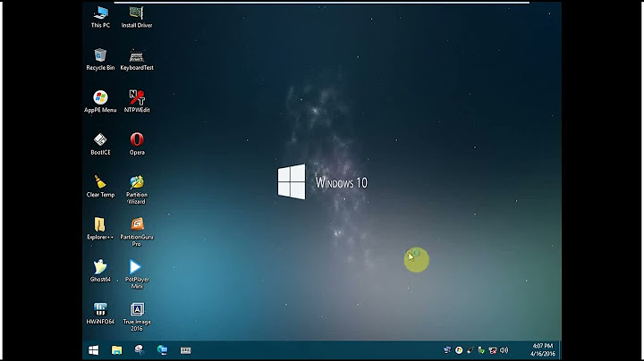The height and width of the screenshot is (361, 644).
Task: Click the green device tray icon
Action: pyautogui.click(x=481, y=350)
